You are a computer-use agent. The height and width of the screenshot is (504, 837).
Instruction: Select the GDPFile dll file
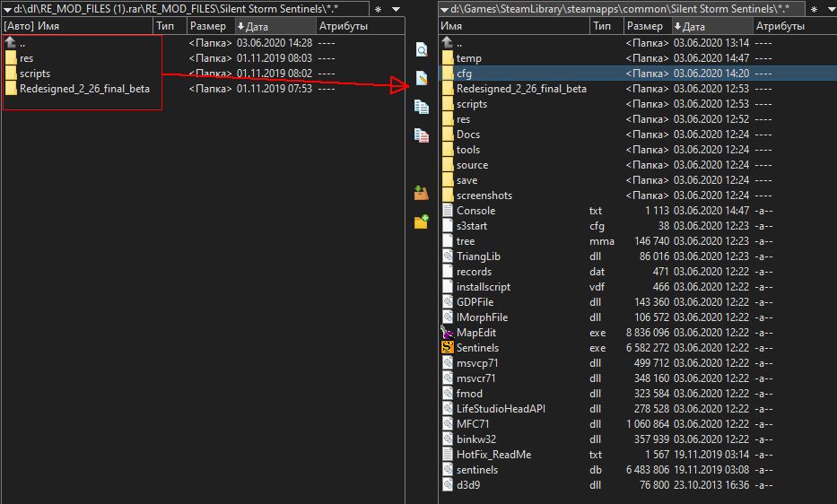point(638,302)
